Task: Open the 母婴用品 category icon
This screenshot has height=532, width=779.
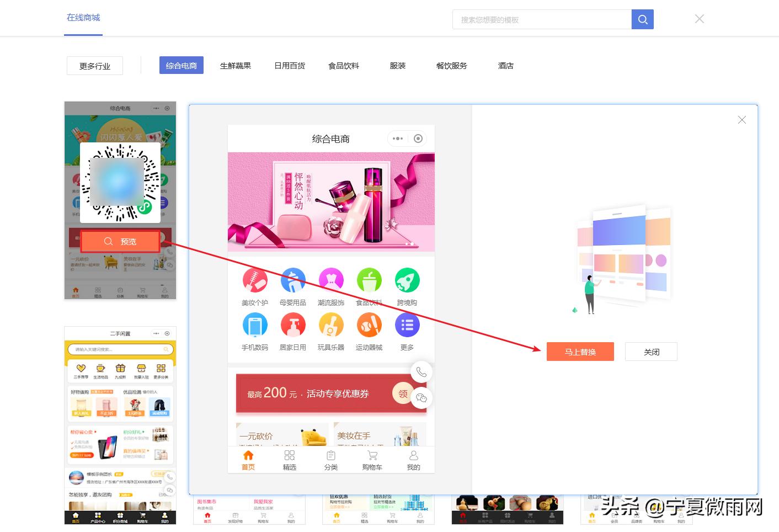Action: click(x=293, y=280)
